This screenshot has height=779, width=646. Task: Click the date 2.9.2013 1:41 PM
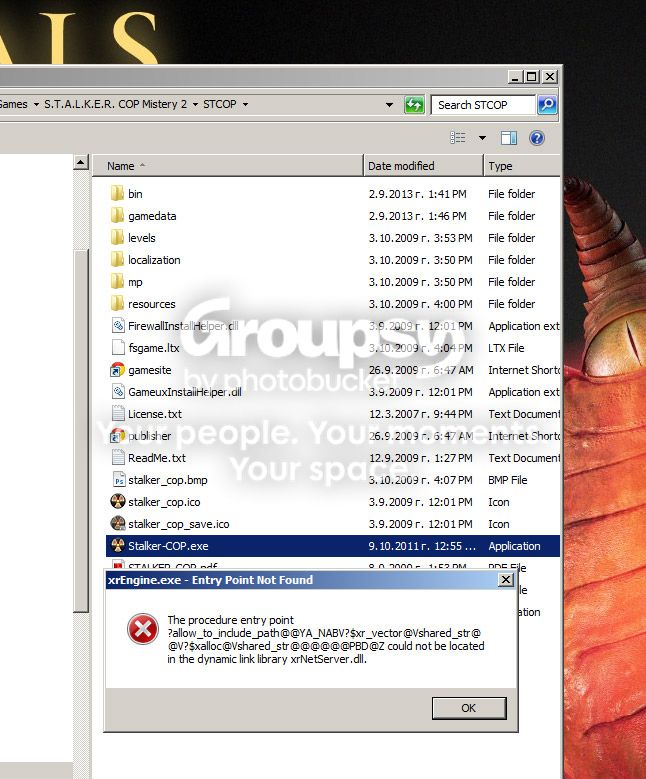(417, 194)
